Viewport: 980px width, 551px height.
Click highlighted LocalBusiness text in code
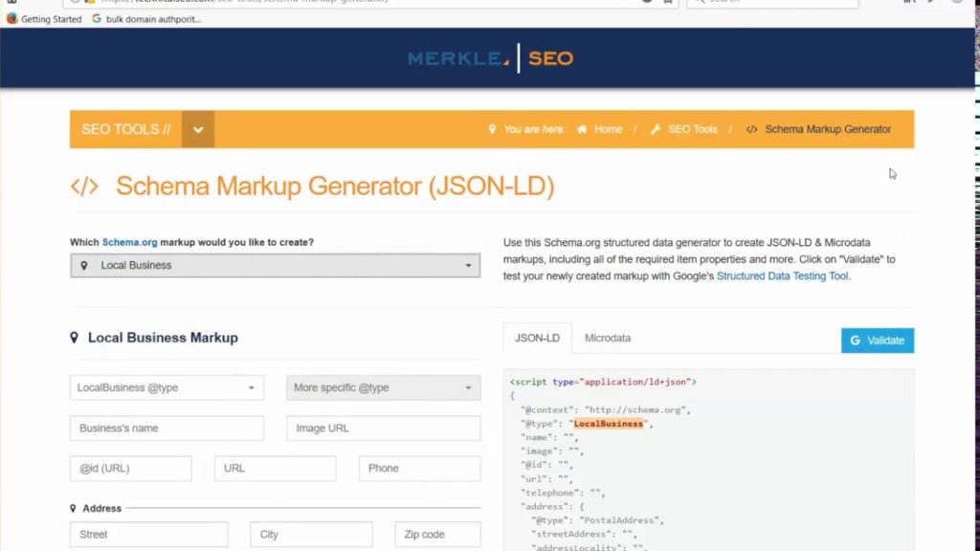(608, 424)
